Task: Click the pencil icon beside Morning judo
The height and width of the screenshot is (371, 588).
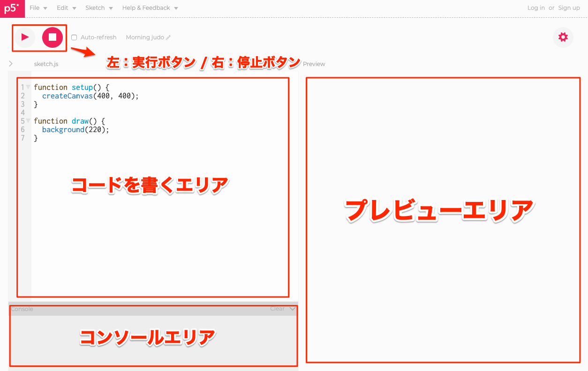Action: point(168,37)
